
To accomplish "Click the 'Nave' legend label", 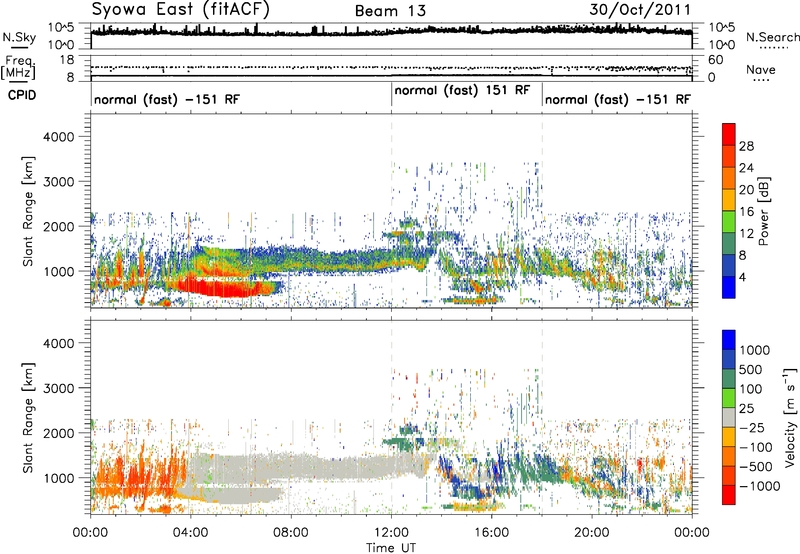I will (x=761, y=69).
